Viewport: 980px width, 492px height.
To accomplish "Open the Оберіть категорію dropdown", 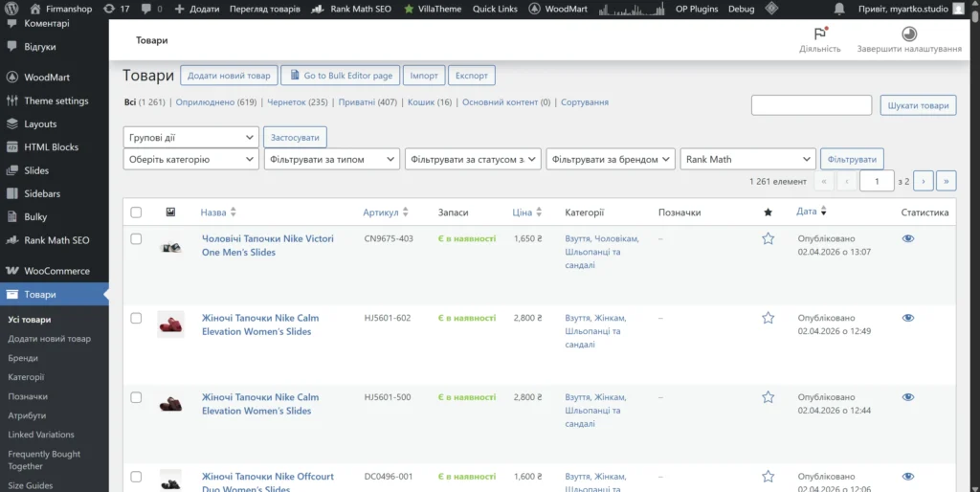I will click(190, 160).
